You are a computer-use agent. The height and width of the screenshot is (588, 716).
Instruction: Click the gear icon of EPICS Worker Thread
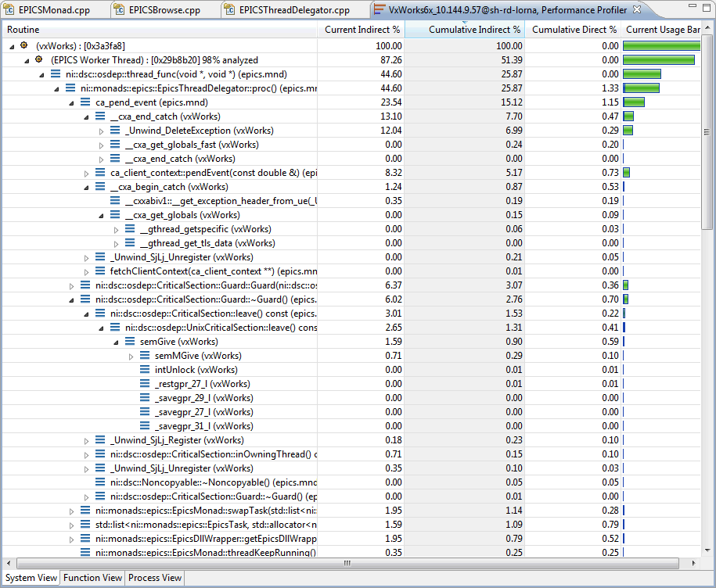pos(39,59)
